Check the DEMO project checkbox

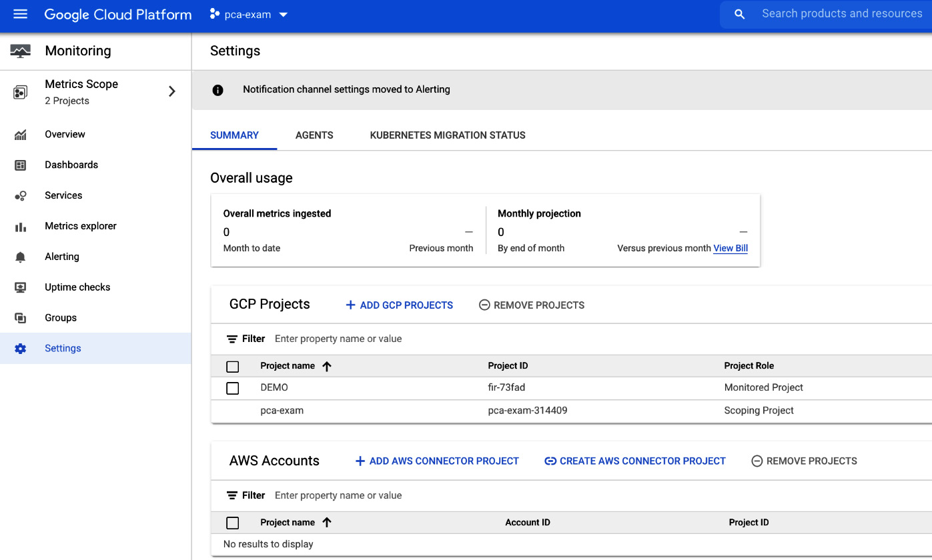point(233,388)
